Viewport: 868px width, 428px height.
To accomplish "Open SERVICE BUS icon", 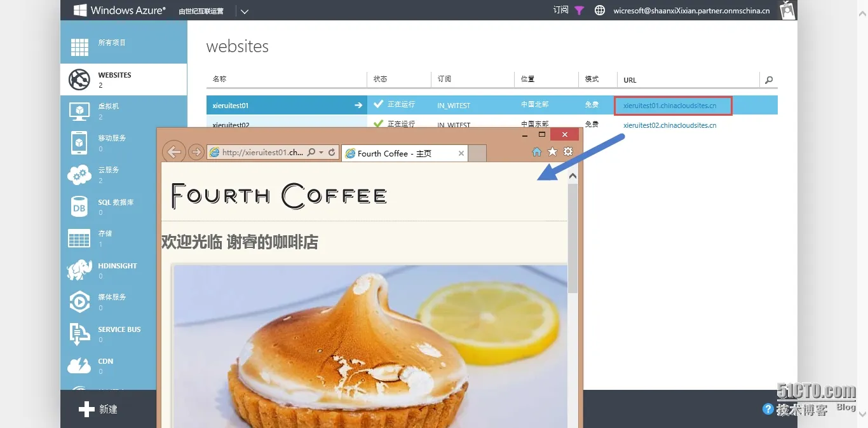I will point(79,334).
